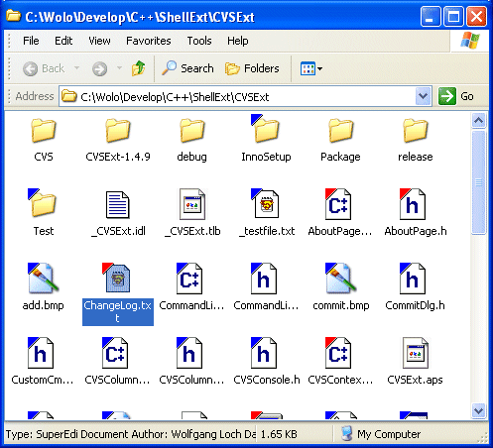
Task: Click the vertical scrollbar thumb
Action: coord(478,182)
